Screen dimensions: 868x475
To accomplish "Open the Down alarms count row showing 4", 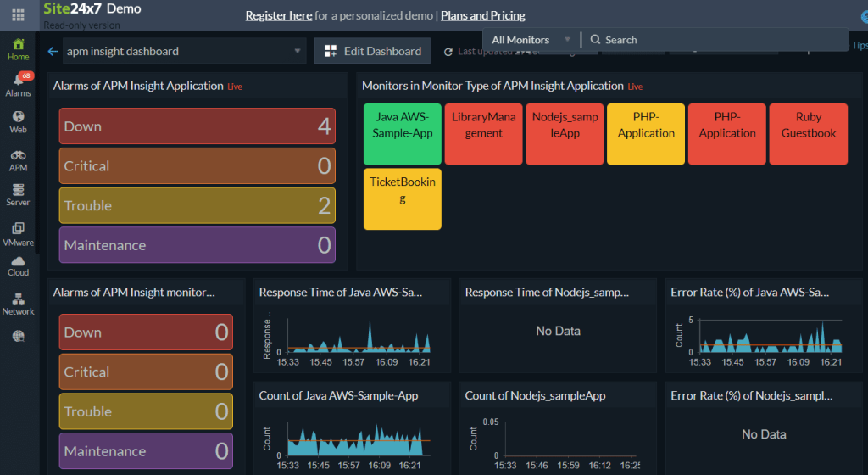I will coord(197,126).
